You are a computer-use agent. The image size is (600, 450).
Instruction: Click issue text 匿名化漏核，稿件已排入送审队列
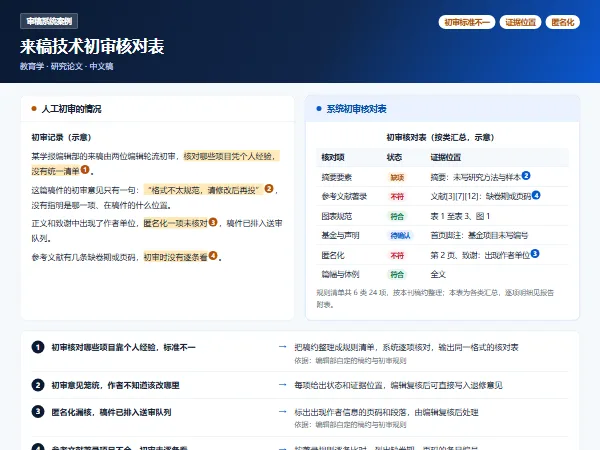(x=111, y=412)
